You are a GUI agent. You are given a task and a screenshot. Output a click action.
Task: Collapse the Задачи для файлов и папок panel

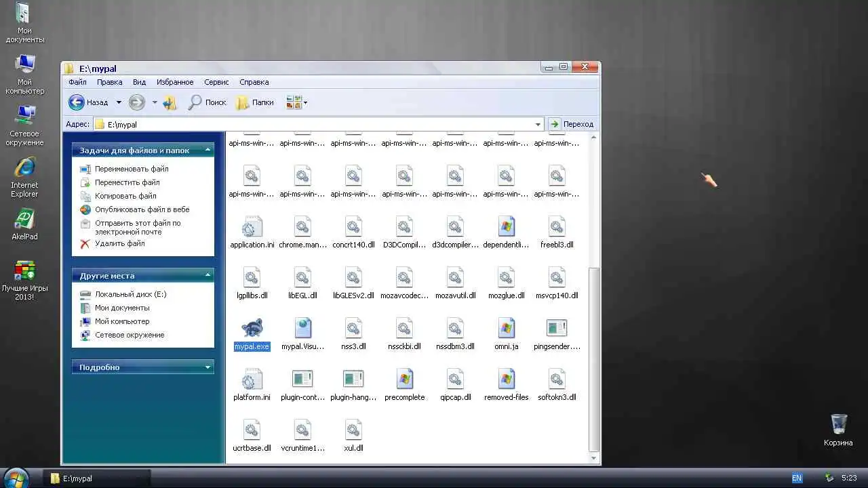[208, 150]
